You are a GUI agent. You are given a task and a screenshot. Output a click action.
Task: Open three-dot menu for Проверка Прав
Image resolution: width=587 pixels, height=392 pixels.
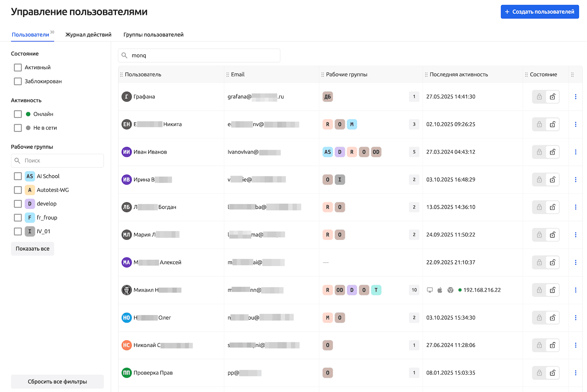pyautogui.click(x=575, y=373)
